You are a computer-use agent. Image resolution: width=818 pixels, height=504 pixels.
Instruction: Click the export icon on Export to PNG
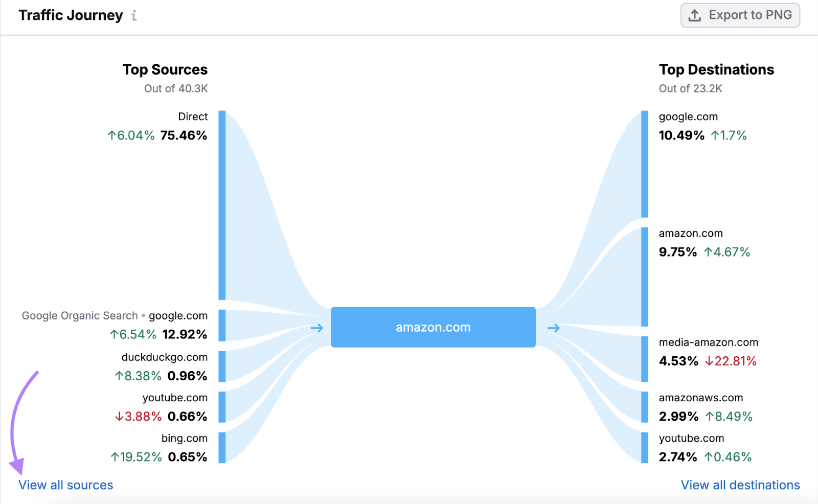point(694,15)
